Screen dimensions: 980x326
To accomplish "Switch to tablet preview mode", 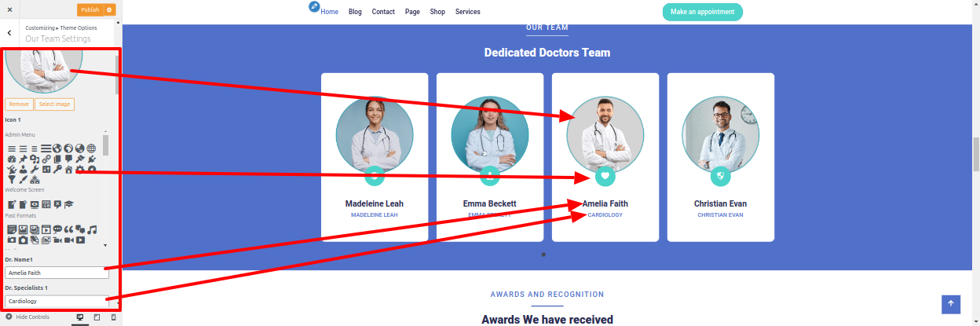I will pos(97,317).
